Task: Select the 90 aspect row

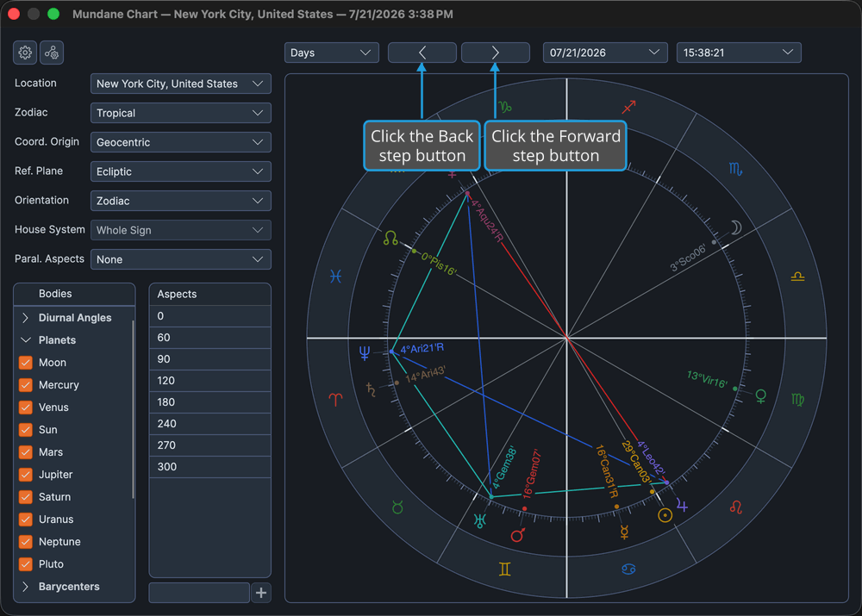Action: (210, 358)
